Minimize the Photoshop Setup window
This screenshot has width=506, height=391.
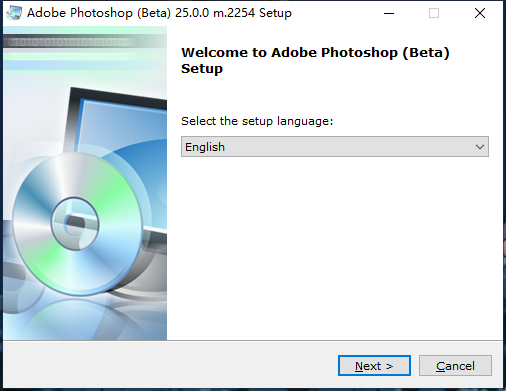tap(389, 13)
